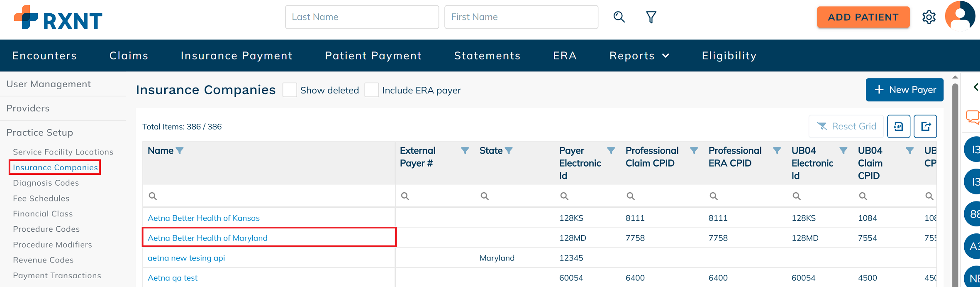Filter the Name column
The image size is (980, 287).
(x=180, y=151)
